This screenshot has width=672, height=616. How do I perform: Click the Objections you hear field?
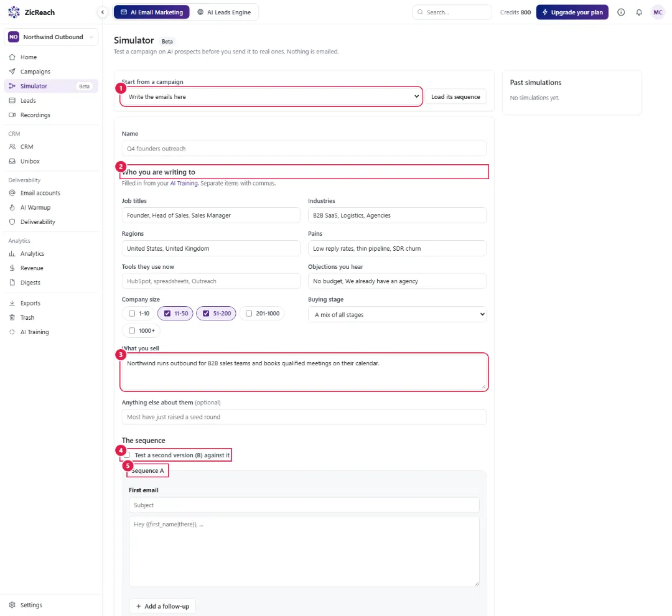[x=397, y=281]
